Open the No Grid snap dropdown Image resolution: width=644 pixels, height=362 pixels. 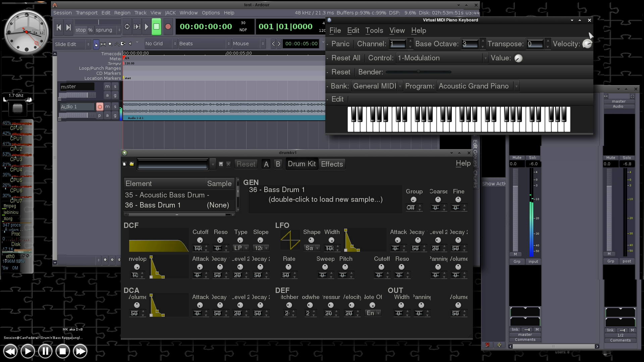click(161, 44)
